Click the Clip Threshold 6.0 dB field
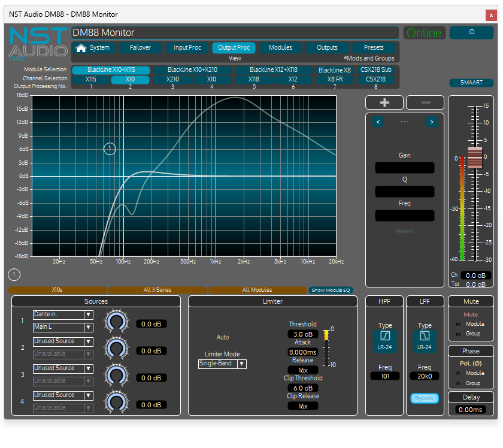Screen dimensions: 503x448 (303, 388)
